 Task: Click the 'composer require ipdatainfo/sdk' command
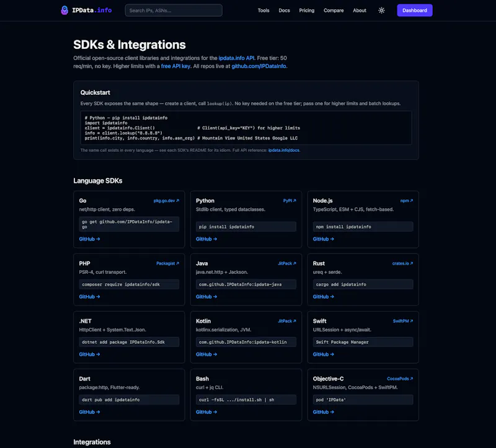click(129, 284)
